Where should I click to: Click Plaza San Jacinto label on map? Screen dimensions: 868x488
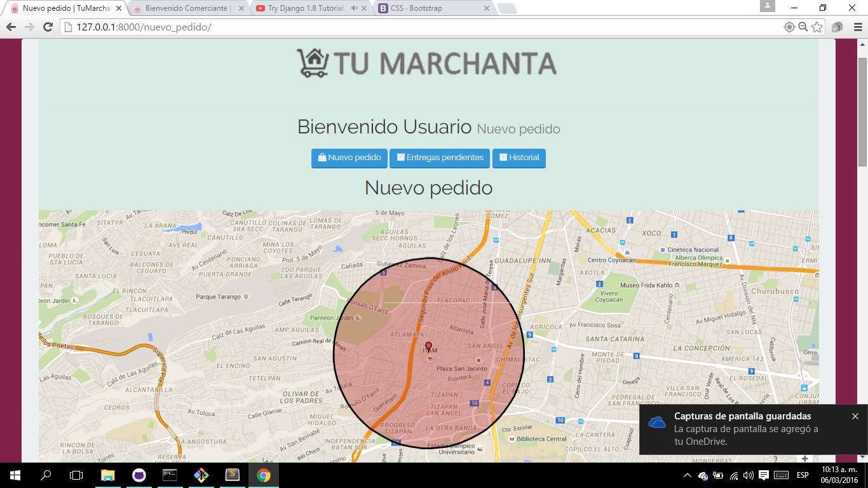[462, 369]
